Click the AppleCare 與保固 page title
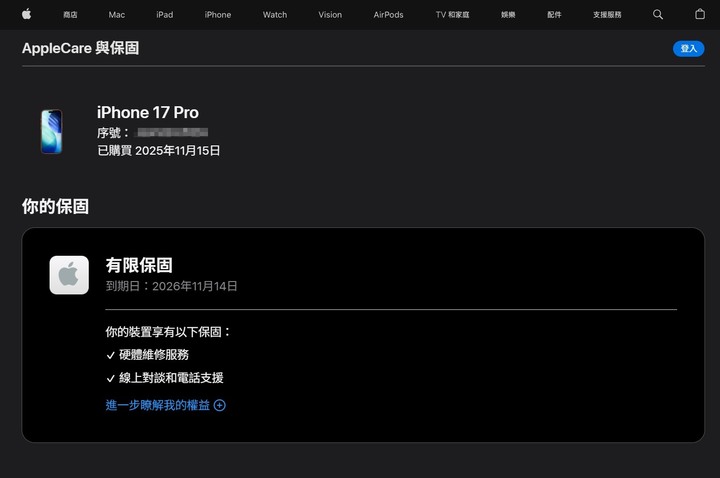Image resolution: width=720 pixels, height=478 pixels. click(80, 48)
